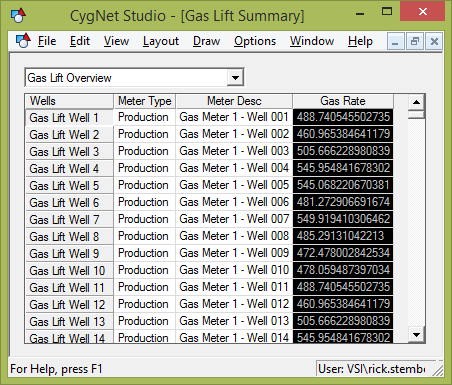Close the Gas Lift Summary child window
Viewport: 452px width, 385px height.
pos(434,41)
